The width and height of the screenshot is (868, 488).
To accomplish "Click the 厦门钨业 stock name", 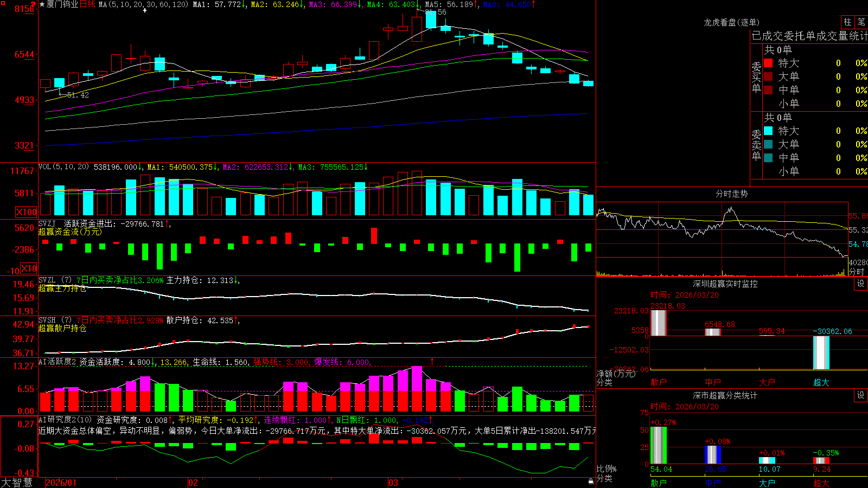I will 62,4.
